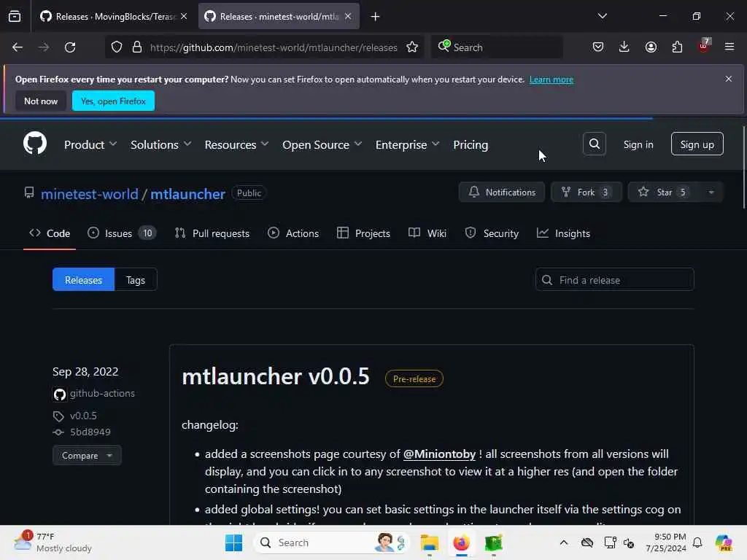Image resolution: width=747 pixels, height=560 pixels.
Task: Open the github-actions author profile
Action: [102, 393]
